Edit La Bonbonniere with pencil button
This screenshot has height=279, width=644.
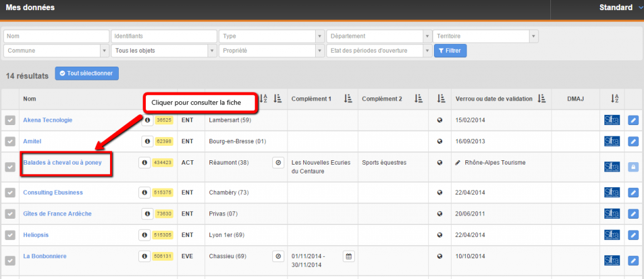point(633,261)
